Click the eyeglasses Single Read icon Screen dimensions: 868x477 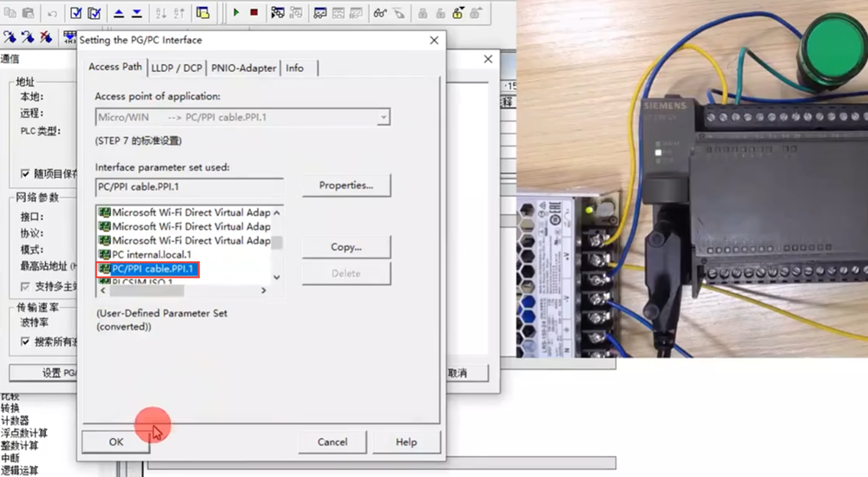click(380, 13)
